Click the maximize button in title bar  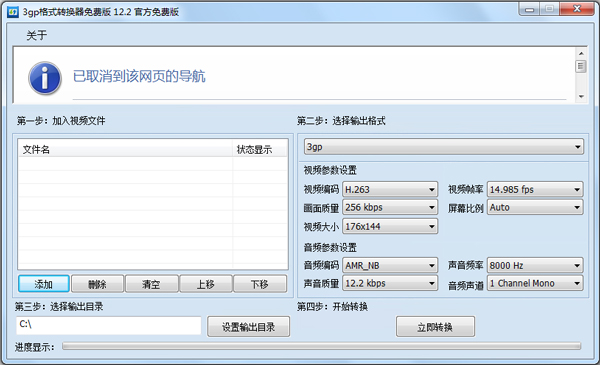tap(550, 10)
